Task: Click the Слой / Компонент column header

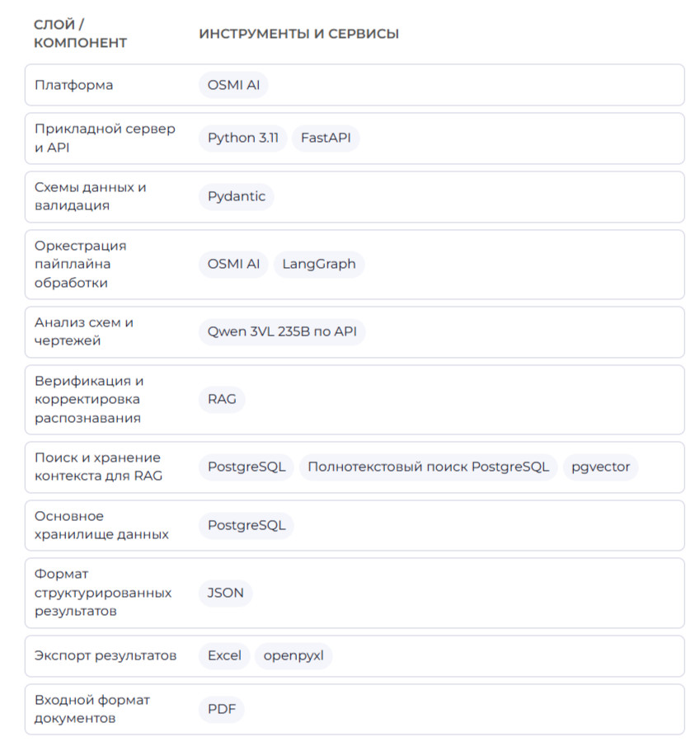Action: pos(80,34)
